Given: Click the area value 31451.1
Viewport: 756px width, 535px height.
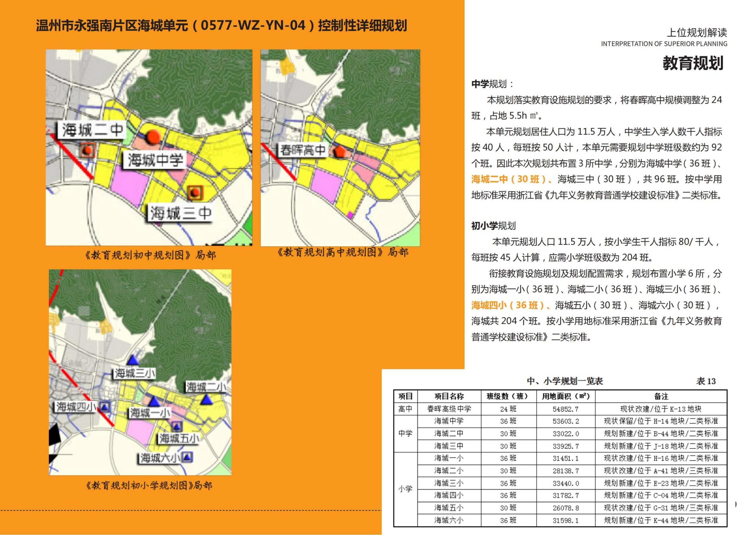Looking at the screenshot, I should 566,458.
